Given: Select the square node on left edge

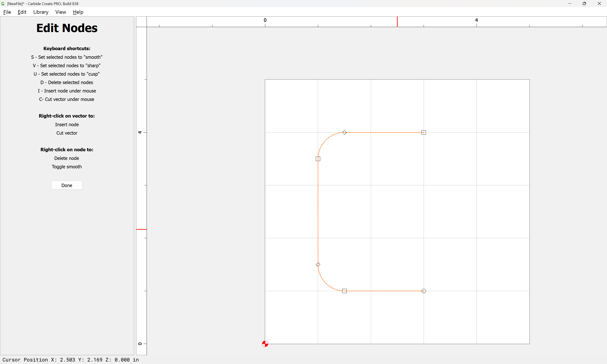Looking at the screenshot, I should click(318, 159).
